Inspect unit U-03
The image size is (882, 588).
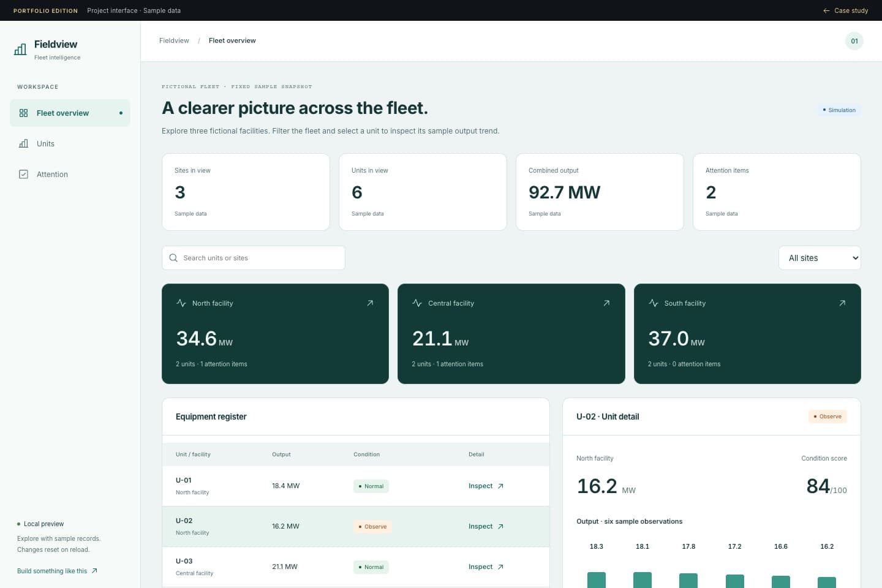(486, 567)
